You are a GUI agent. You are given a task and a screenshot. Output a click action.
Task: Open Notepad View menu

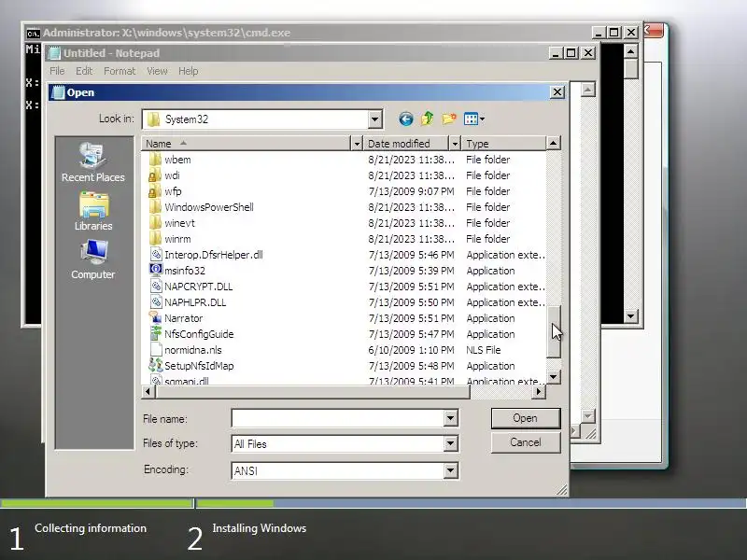pyautogui.click(x=157, y=71)
